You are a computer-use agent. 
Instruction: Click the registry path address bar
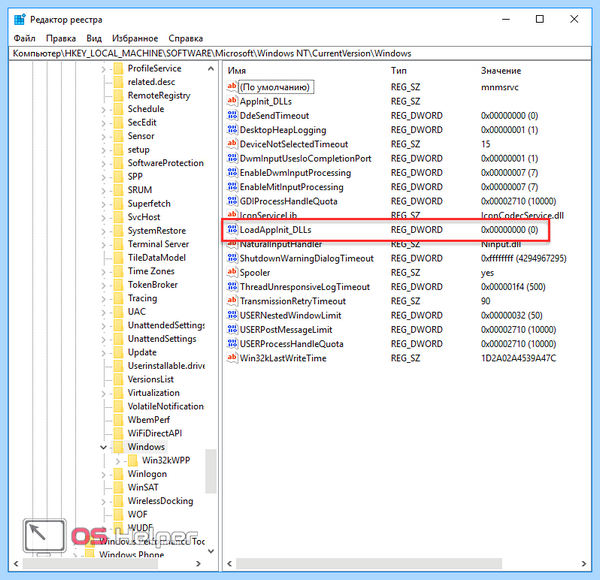coord(300,53)
